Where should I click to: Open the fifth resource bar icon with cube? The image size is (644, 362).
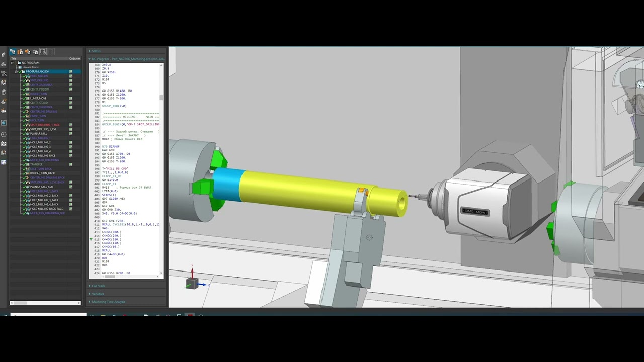[x=4, y=93]
